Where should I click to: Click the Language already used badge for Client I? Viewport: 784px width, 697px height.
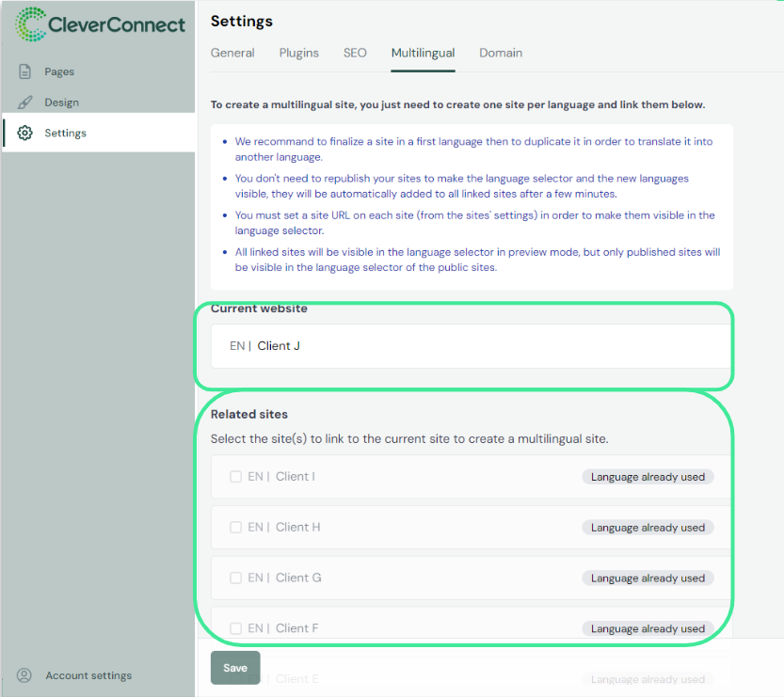click(x=648, y=476)
